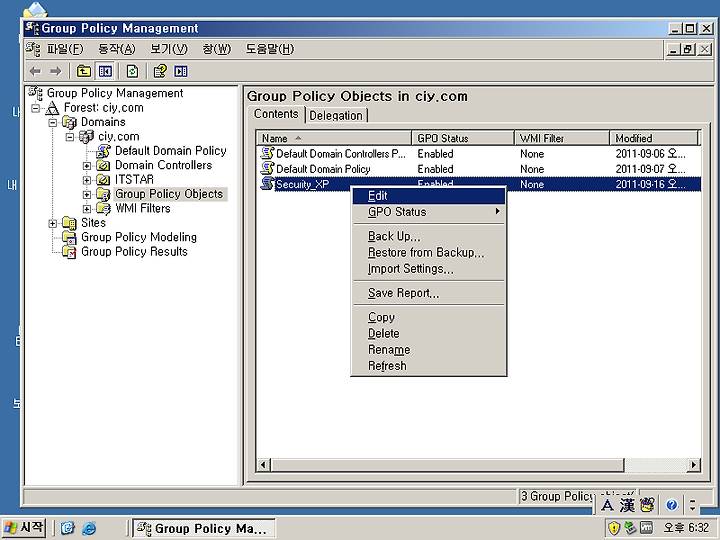
Task: Toggle the Show/Hide Console Tree icon
Action: click(x=105, y=71)
